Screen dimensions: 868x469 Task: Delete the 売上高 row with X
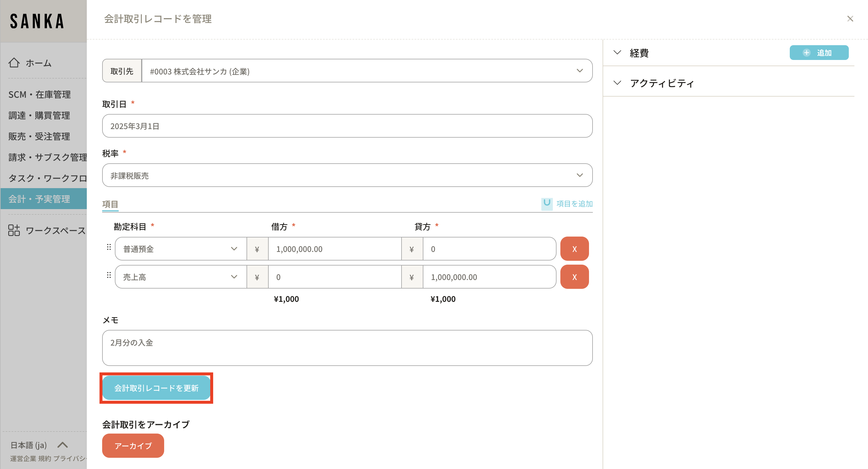click(574, 277)
